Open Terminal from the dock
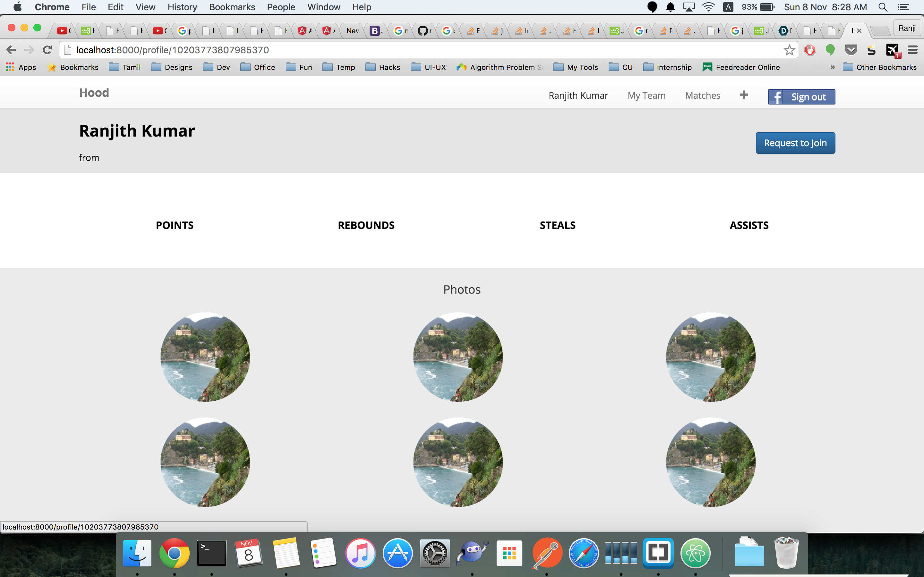 point(211,553)
